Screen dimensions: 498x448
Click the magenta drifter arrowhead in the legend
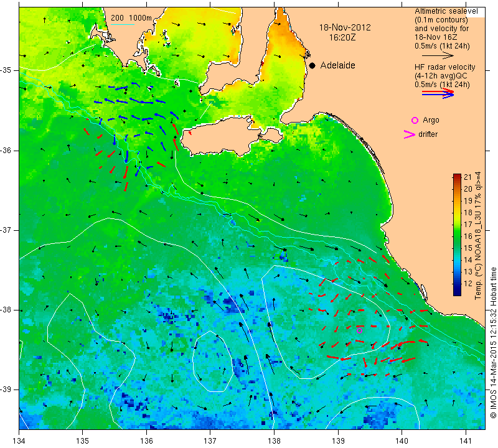coord(410,134)
